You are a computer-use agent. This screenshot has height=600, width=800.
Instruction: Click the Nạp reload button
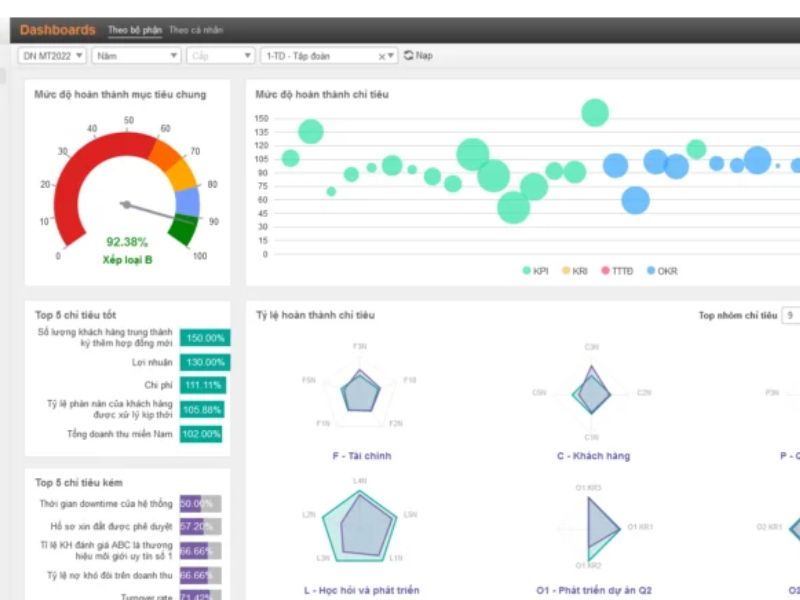coord(418,56)
